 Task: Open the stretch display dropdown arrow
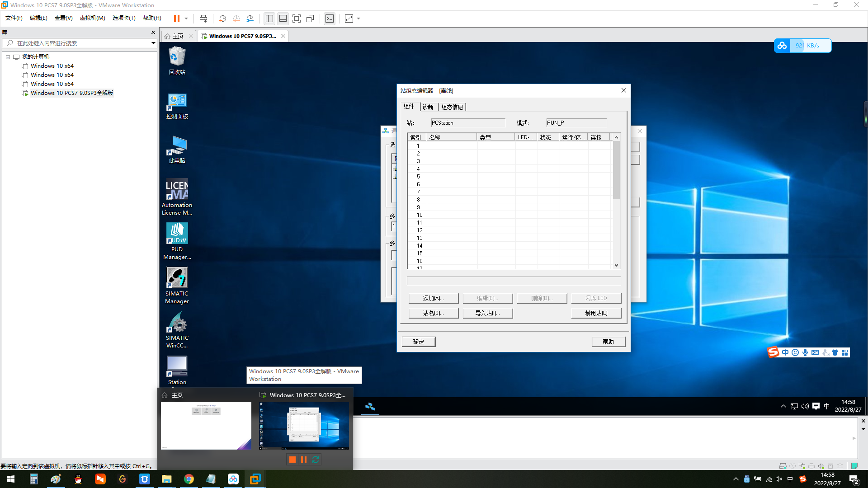(x=359, y=19)
